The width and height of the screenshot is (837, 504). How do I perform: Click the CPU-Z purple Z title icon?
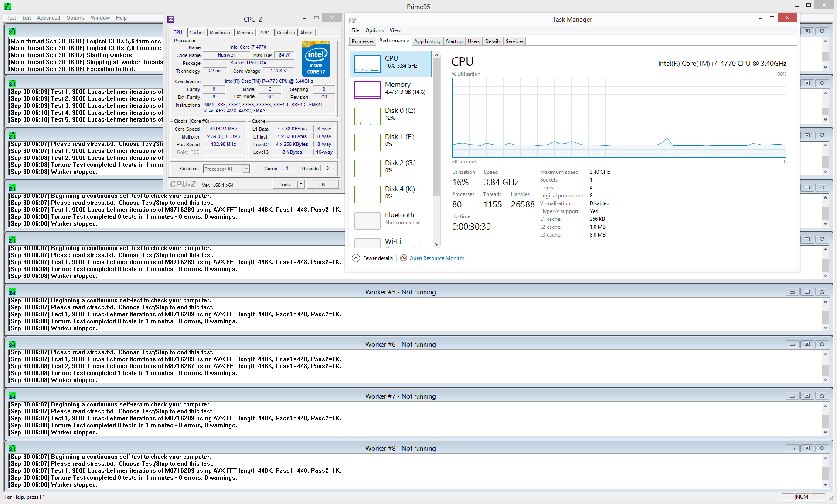pyautogui.click(x=171, y=19)
